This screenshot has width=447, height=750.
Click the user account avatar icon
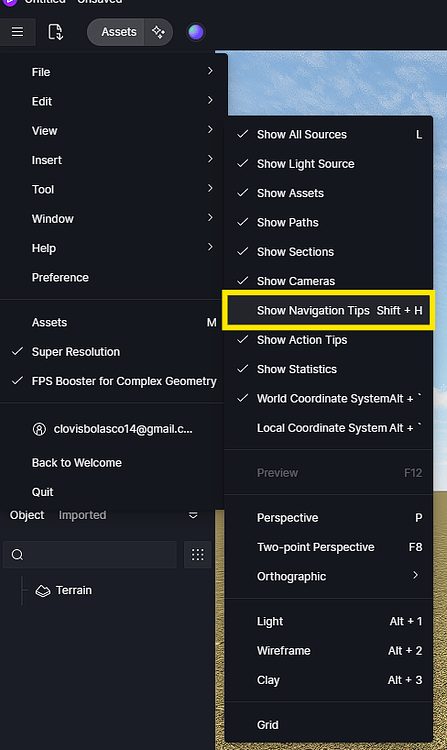[x=39, y=429]
